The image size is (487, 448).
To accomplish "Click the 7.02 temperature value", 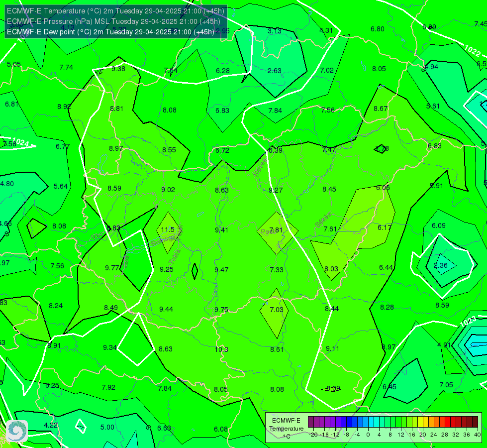I will tap(327, 70).
